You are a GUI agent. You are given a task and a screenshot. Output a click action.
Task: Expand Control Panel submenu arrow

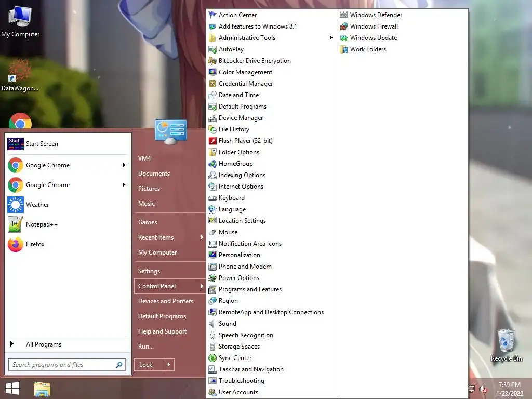point(202,286)
